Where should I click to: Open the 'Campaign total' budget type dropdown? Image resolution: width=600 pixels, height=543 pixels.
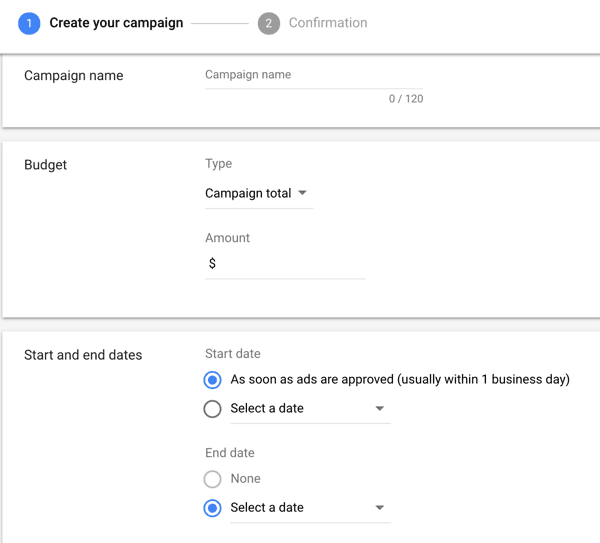point(248,193)
